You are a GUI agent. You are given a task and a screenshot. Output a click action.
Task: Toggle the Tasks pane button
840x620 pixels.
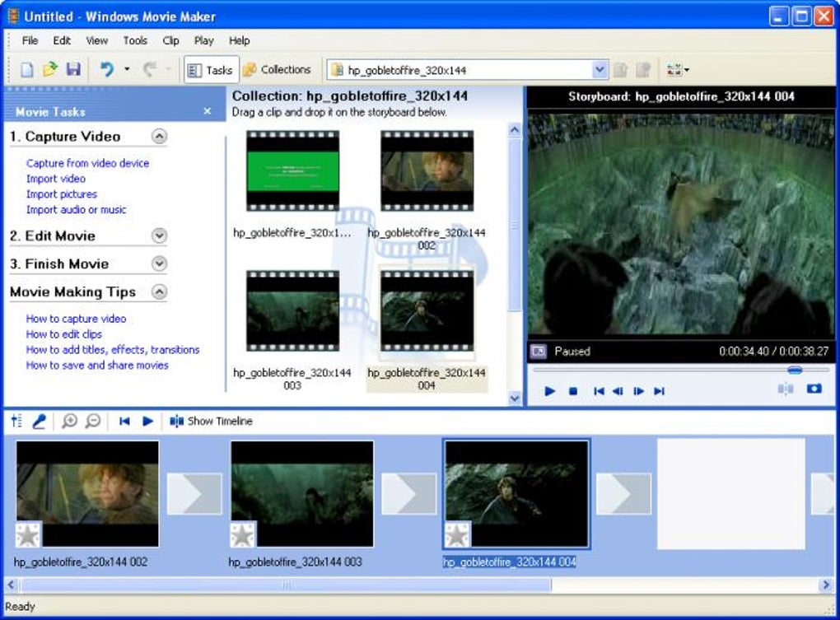click(x=210, y=70)
